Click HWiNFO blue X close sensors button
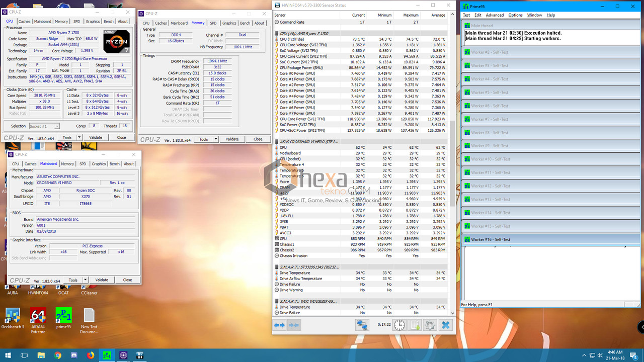Screen dimensions: 644x362 click(446, 325)
